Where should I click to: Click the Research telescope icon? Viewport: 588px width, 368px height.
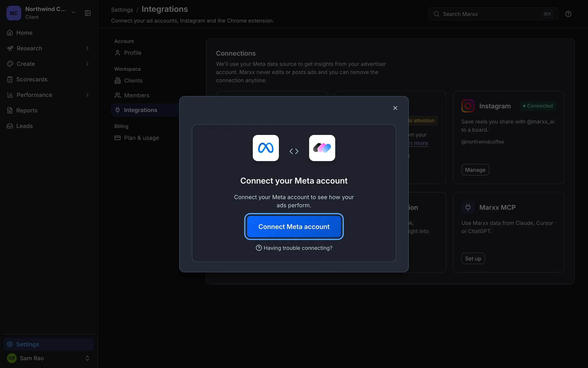pyautogui.click(x=10, y=48)
